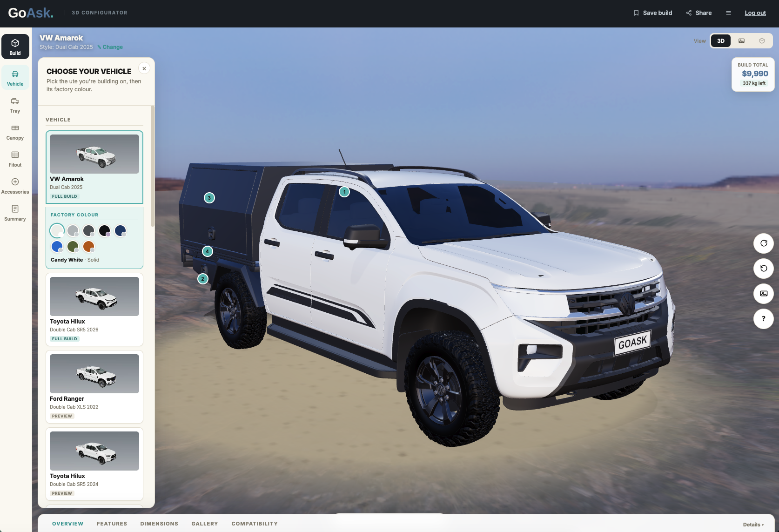Select the navy blue colour swatch
This screenshot has width=779, height=532.
[x=121, y=230]
